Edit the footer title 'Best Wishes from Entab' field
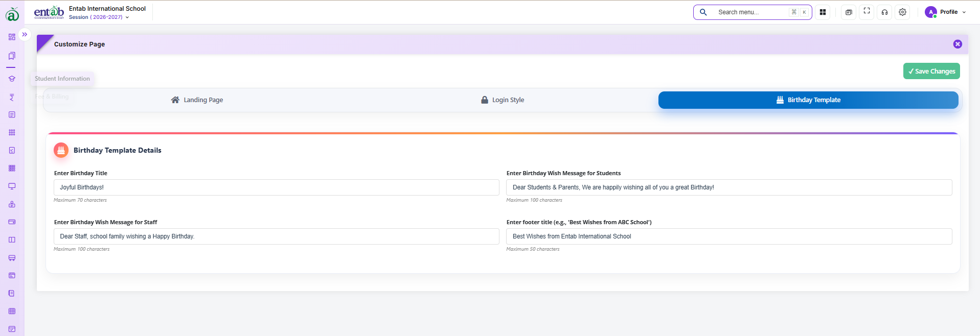The image size is (980, 336). (729, 236)
